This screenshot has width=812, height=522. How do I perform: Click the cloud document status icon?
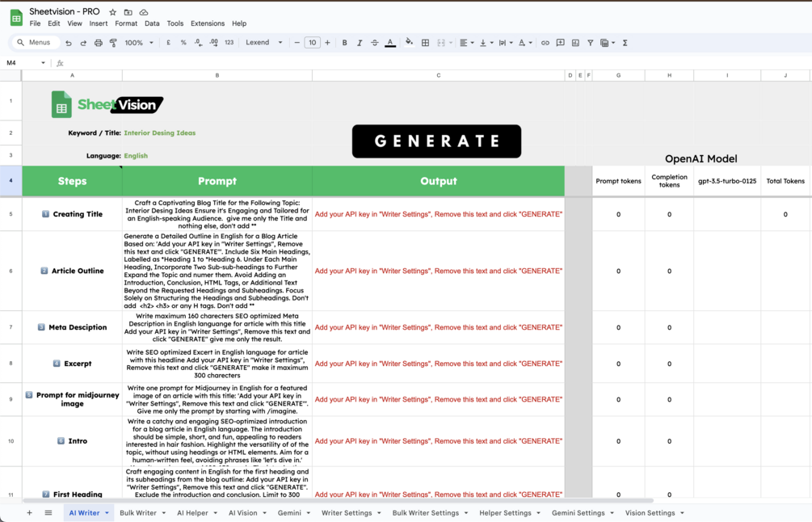point(144,12)
